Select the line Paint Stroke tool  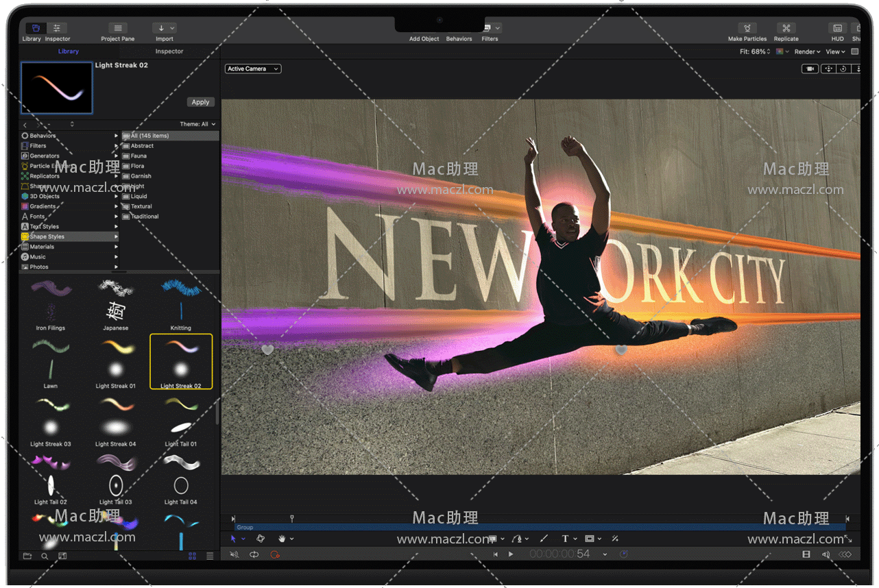click(x=544, y=539)
